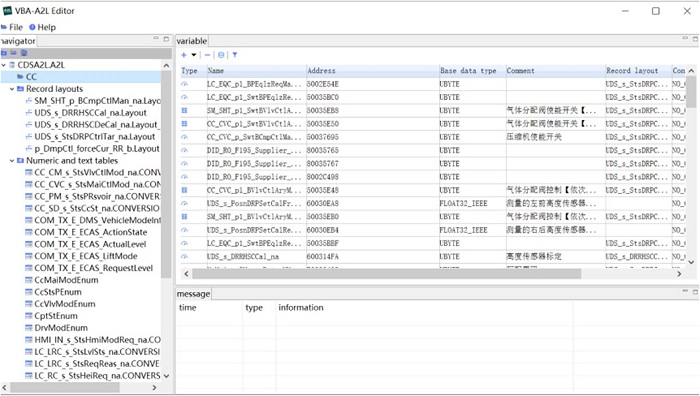Sort by the Address column header
Screen dimensions: 700x396
(372, 71)
